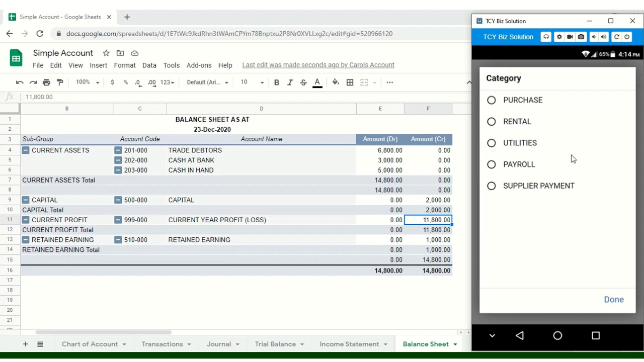Open the Add-ons menu

(199, 65)
